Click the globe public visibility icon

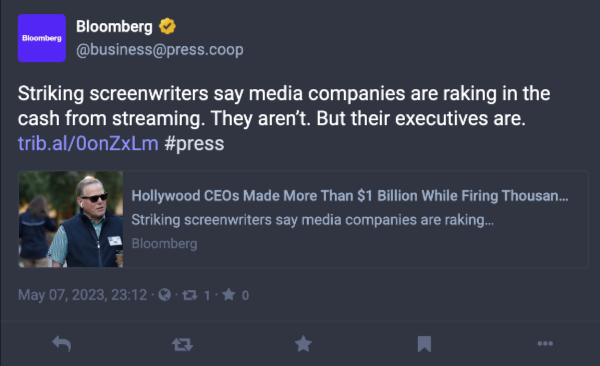pos(165,295)
